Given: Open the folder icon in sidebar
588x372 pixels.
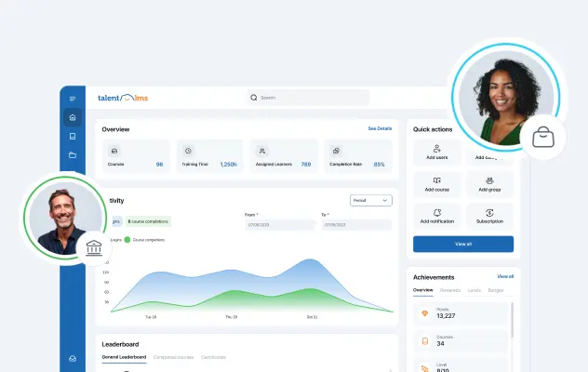Looking at the screenshot, I should (x=73, y=155).
